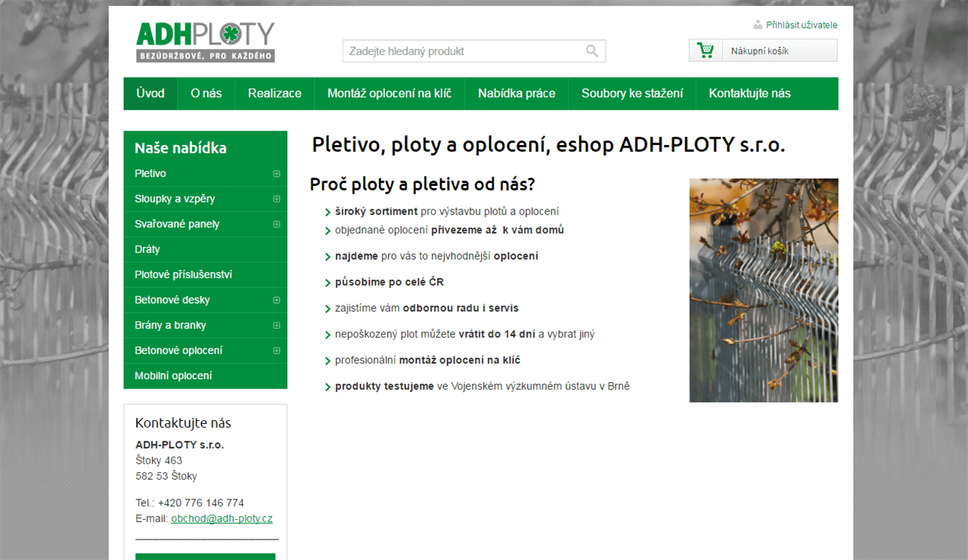Image resolution: width=968 pixels, height=560 pixels.
Task: Click the fence photo thumbnail
Action: 764,290
